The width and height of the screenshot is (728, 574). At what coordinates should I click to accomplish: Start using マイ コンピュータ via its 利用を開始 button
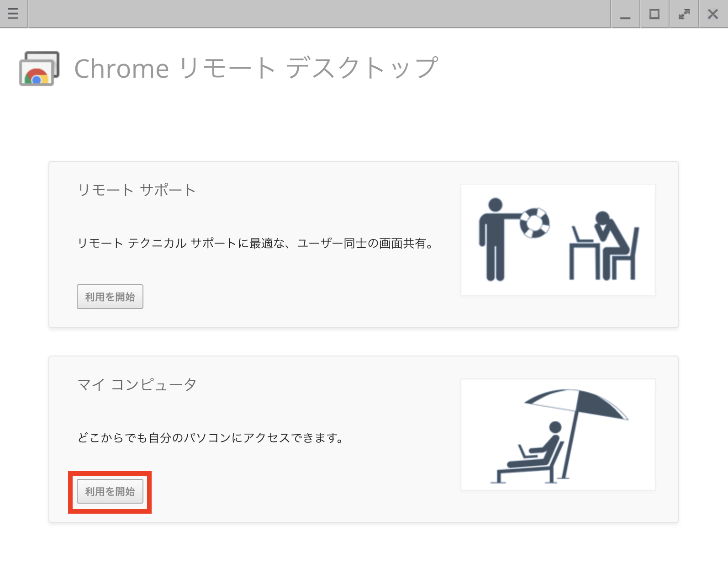tap(110, 491)
